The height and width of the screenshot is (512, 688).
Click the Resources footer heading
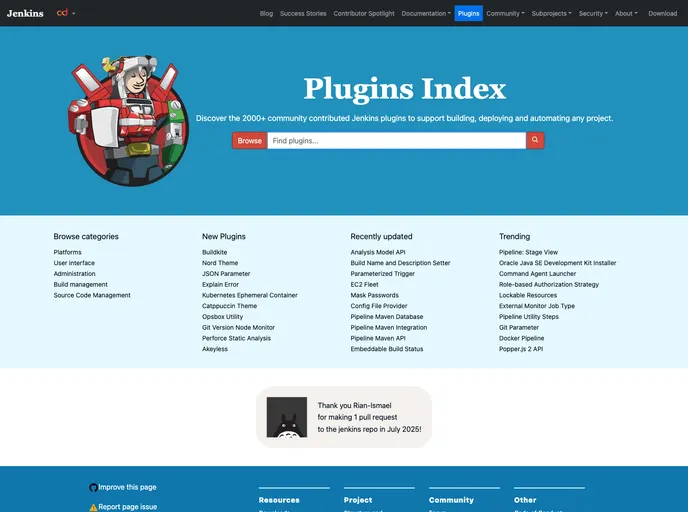pyautogui.click(x=279, y=500)
